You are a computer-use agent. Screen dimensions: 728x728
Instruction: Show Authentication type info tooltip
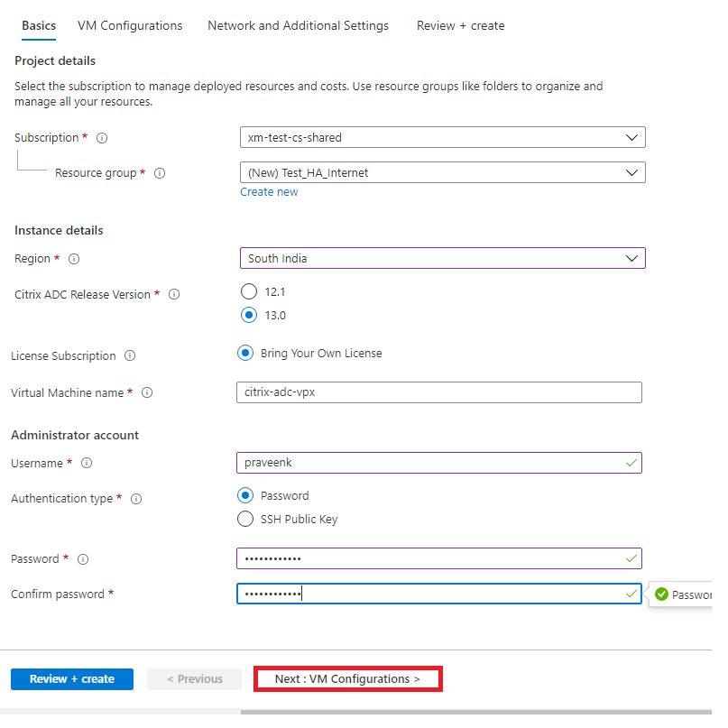pos(136,499)
